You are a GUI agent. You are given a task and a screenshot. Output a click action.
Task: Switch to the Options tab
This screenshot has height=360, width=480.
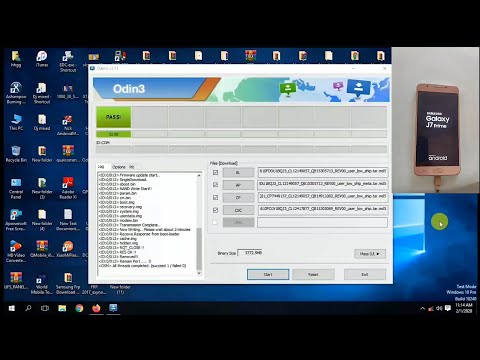118,167
